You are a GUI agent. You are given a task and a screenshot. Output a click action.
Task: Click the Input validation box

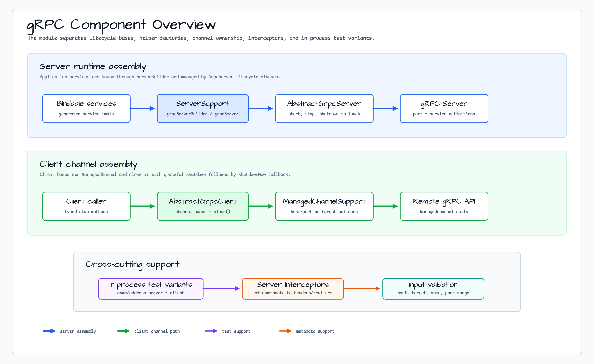(x=433, y=289)
